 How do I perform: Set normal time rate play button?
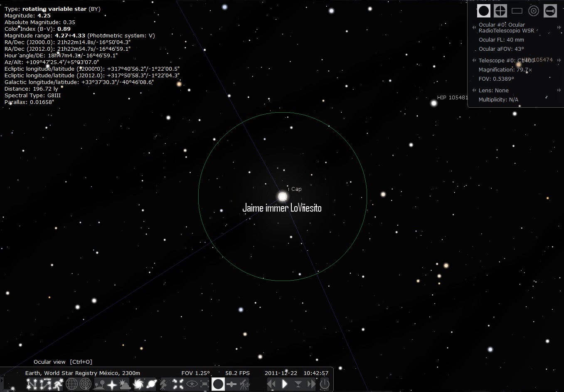click(x=285, y=385)
